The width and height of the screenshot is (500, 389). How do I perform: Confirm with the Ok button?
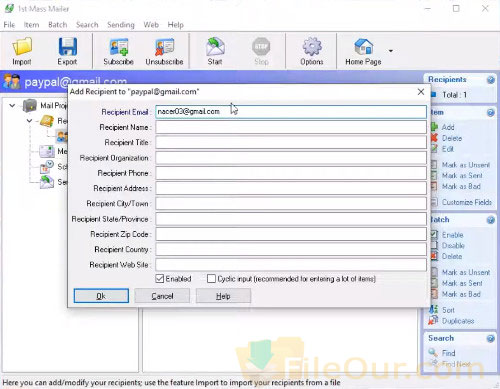click(x=101, y=296)
